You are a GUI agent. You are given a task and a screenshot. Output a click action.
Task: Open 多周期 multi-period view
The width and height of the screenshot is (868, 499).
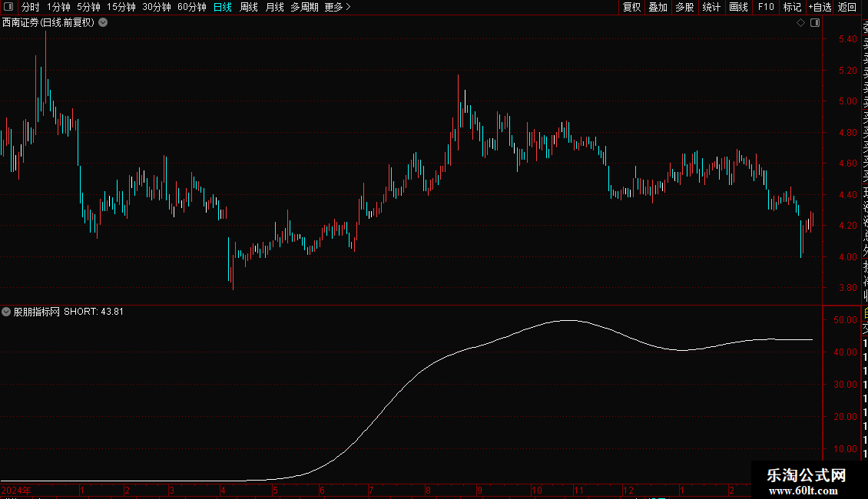click(x=304, y=7)
